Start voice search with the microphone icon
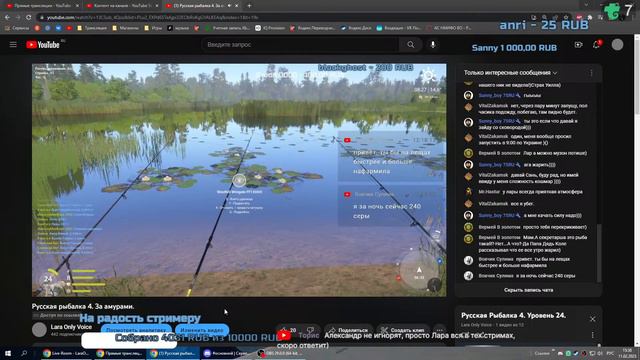The width and height of the screenshot is (640, 360). point(433,44)
